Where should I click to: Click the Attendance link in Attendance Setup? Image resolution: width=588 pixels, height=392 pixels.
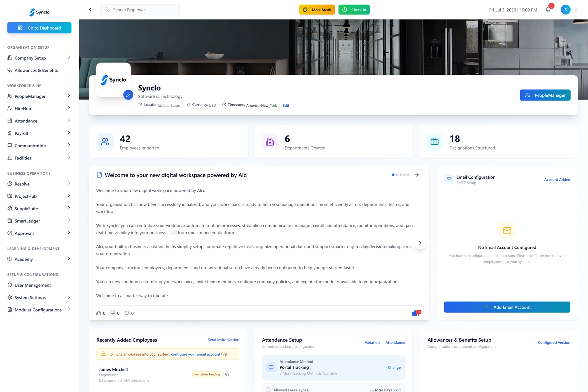[x=395, y=342]
